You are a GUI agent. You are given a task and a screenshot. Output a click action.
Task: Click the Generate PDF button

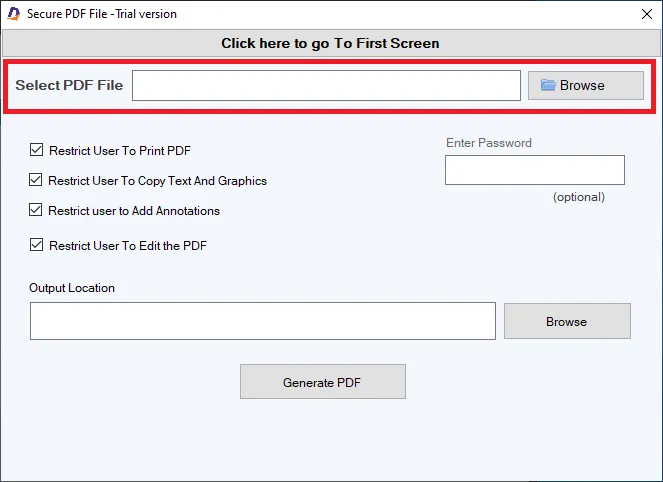tap(323, 382)
